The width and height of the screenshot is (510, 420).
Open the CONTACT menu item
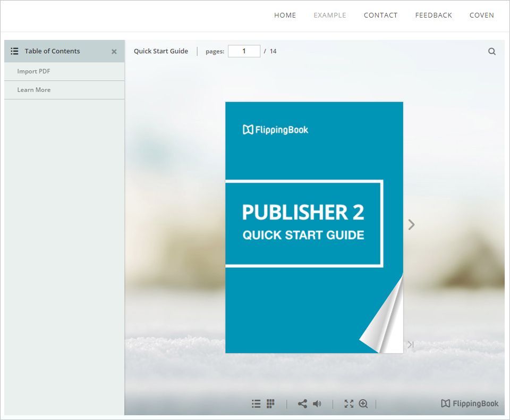(x=380, y=15)
